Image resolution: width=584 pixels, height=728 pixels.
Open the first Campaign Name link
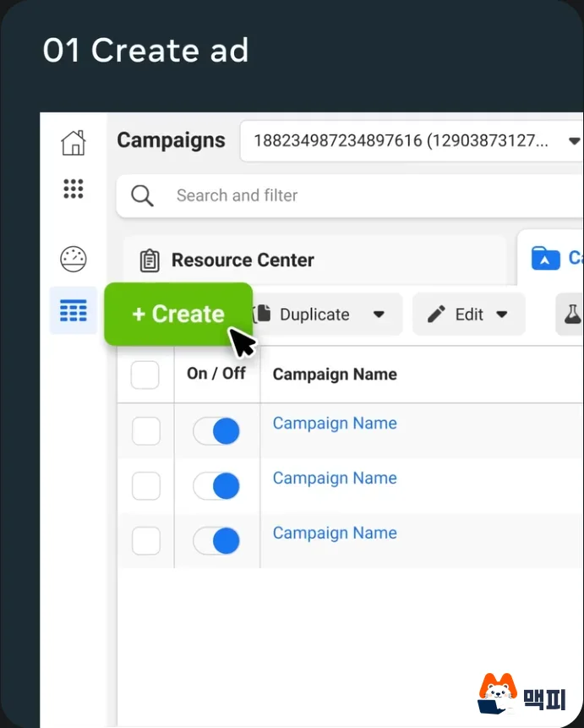coord(335,424)
